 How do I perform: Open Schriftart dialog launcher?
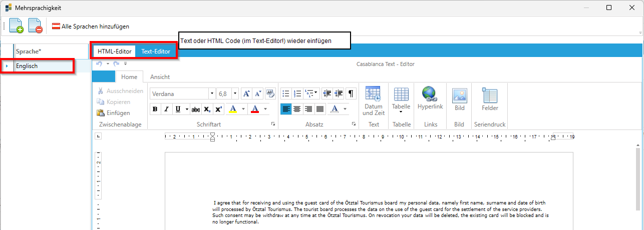(273, 124)
